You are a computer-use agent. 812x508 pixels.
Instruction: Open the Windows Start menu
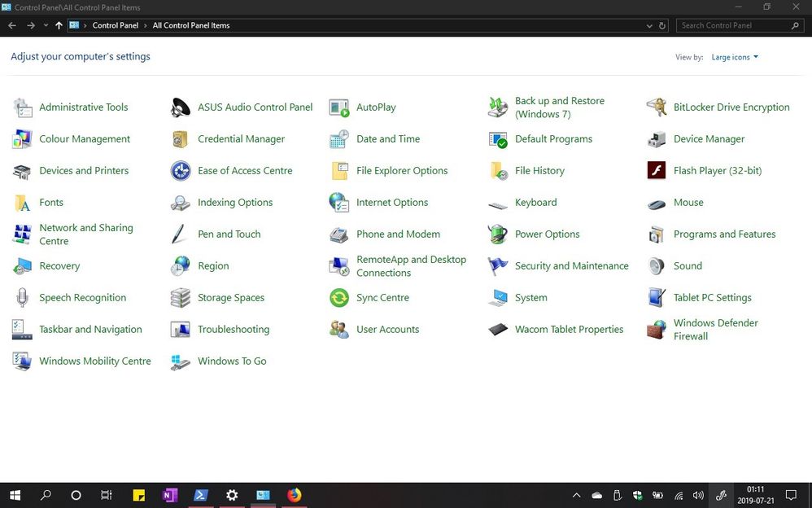click(x=15, y=495)
